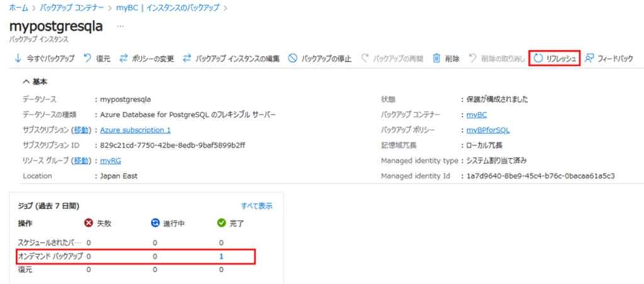The width and height of the screenshot is (644, 284).
Task: Click the red 失敗 status icon
Action: (x=88, y=223)
